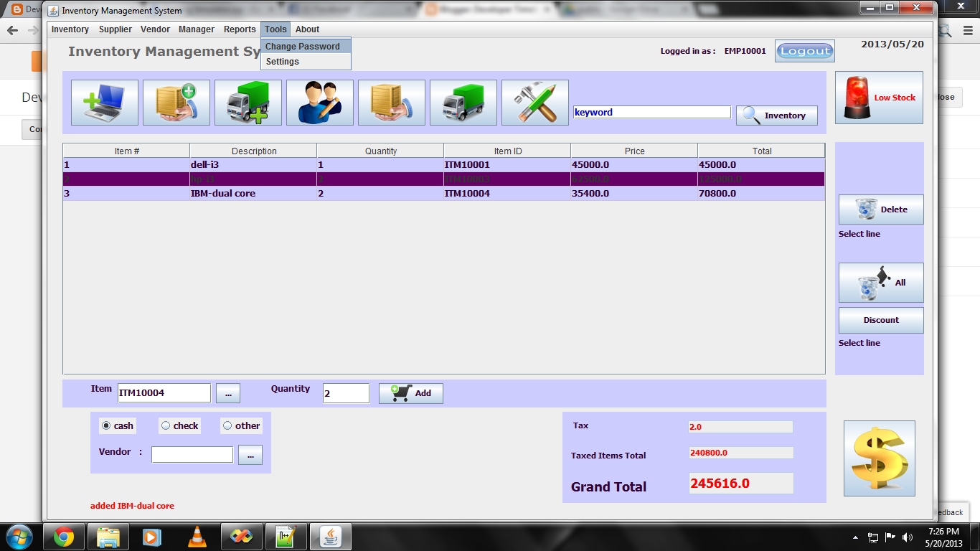Viewport: 980px width, 551px height.
Task: Click the add computer item icon
Action: 105,103
